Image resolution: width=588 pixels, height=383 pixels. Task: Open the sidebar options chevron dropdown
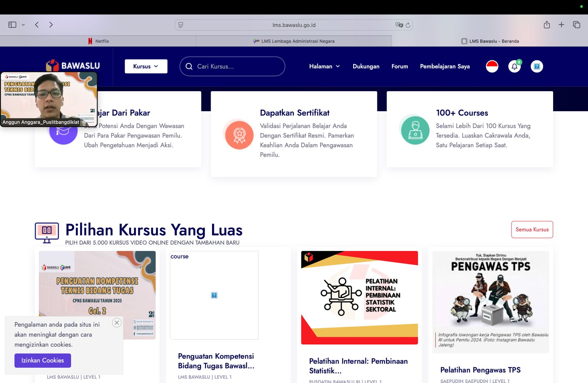point(23,25)
